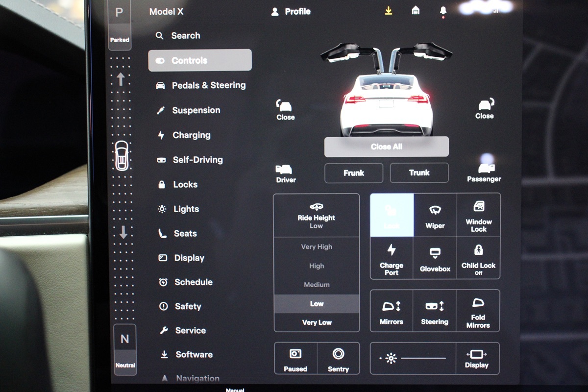The image size is (588, 392).
Task: Open the Display settings in sidebar
Action: tap(182, 258)
